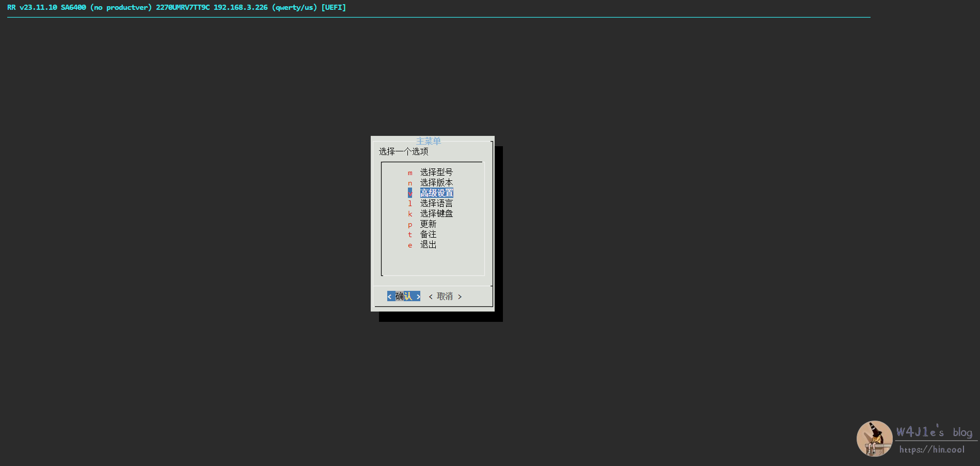Click the 选择一个选项 prompt text

[x=403, y=151]
